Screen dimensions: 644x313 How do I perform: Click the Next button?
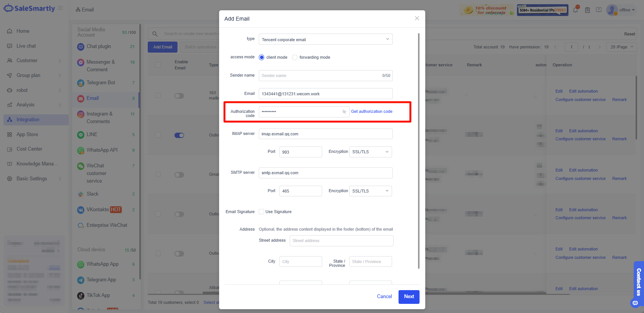(x=408, y=297)
